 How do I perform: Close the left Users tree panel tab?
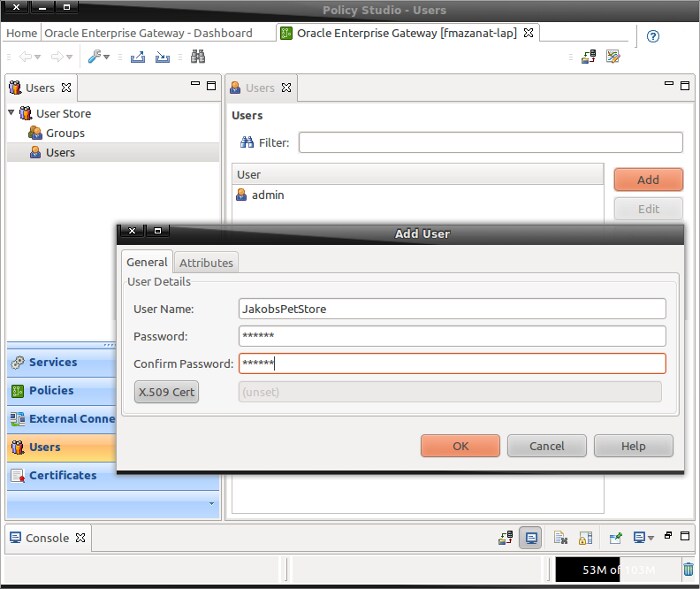pyautogui.click(x=66, y=88)
